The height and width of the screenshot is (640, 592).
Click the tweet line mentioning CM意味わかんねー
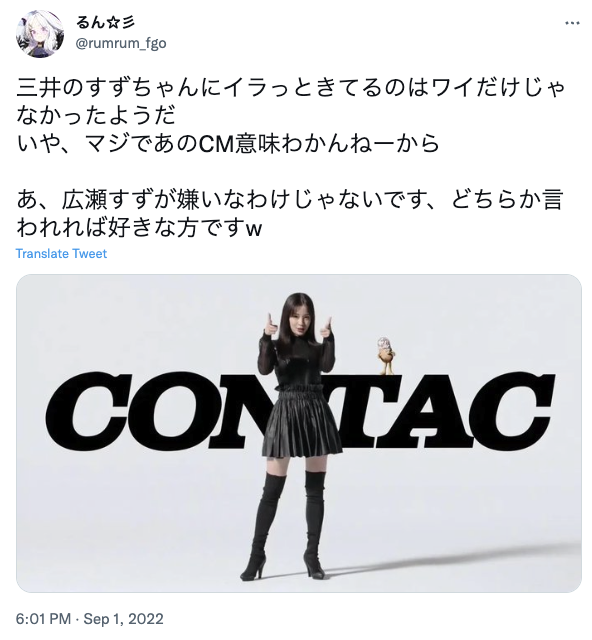coord(228,144)
